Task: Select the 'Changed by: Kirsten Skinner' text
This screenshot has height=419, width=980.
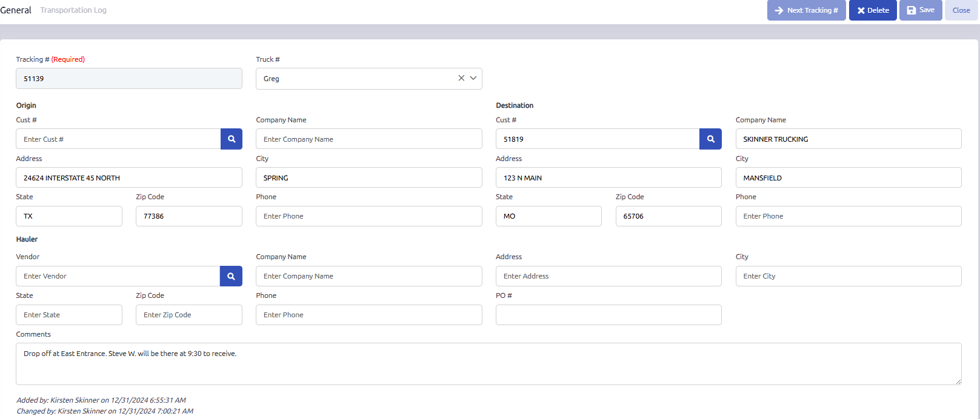Action: 105,411
